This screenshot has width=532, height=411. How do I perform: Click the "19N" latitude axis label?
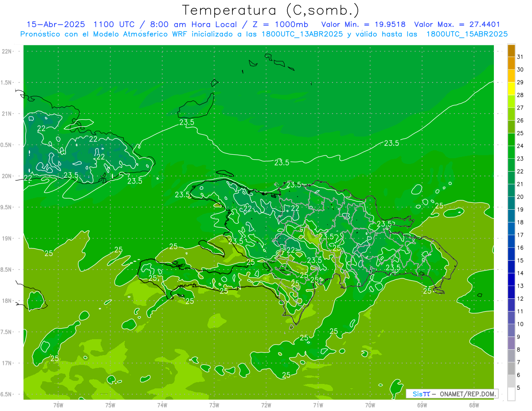pos(8,239)
